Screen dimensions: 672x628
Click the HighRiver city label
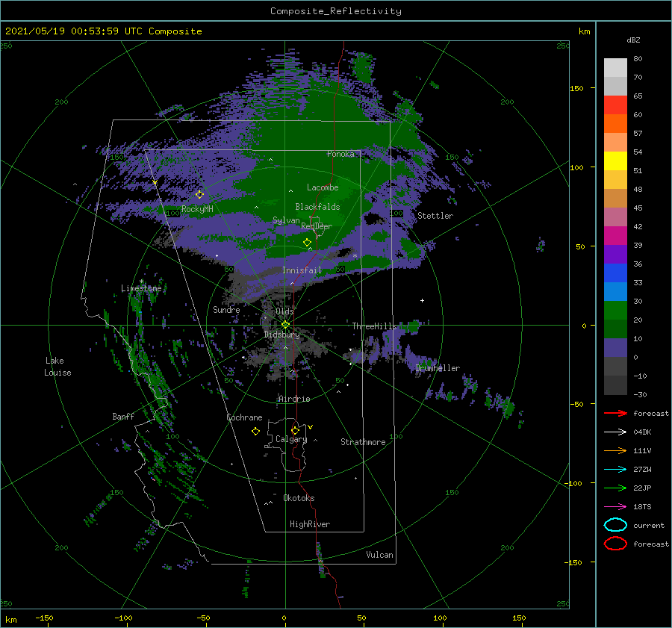click(x=310, y=524)
